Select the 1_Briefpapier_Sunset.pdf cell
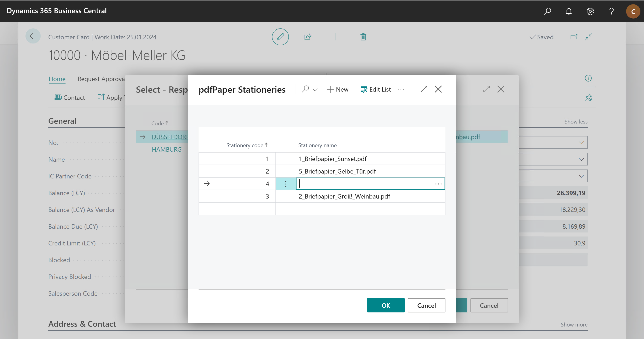 tap(370, 159)
